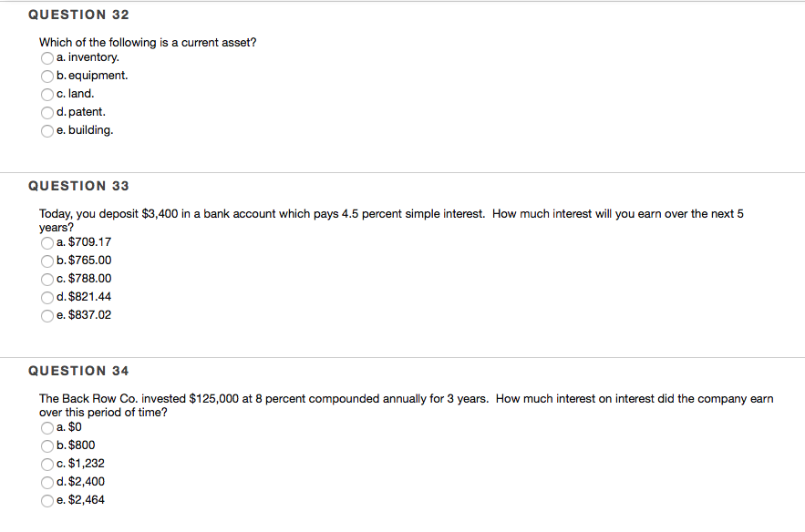Pick option c. $788.00
This screenshot has width=805, height=532.
pos(47,279)
